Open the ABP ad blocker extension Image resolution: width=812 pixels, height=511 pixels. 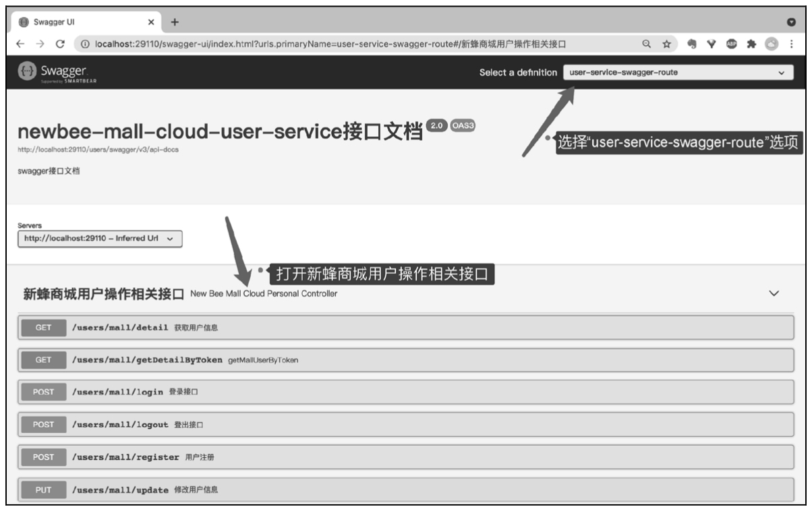pyautogui.click(x=731, y=44)
